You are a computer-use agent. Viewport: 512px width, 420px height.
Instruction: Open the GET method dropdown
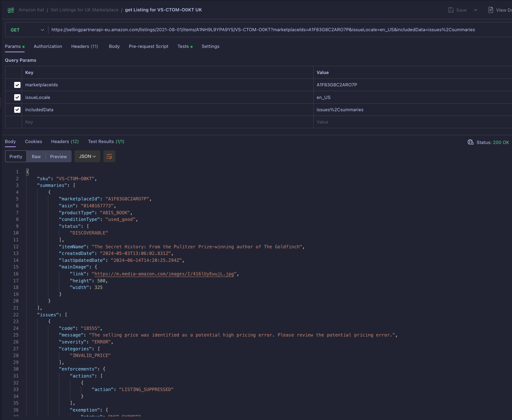[27, 30]
